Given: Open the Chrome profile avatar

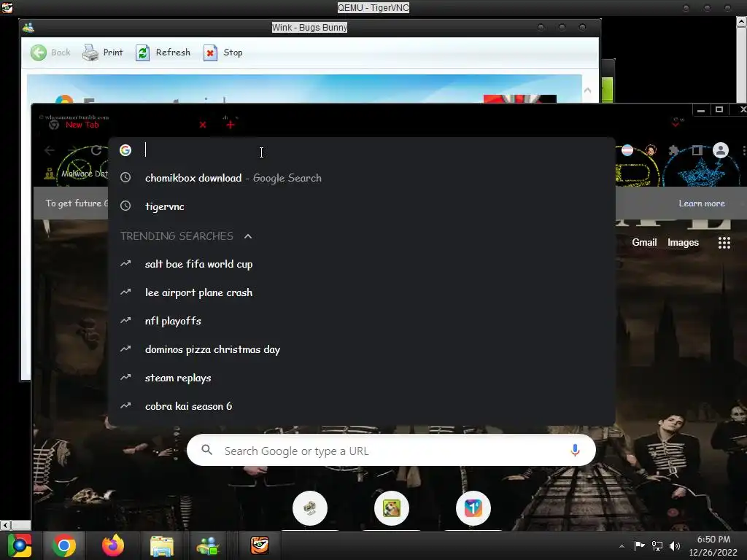Looking at the screenshot, I should click(x=721, y=150).
